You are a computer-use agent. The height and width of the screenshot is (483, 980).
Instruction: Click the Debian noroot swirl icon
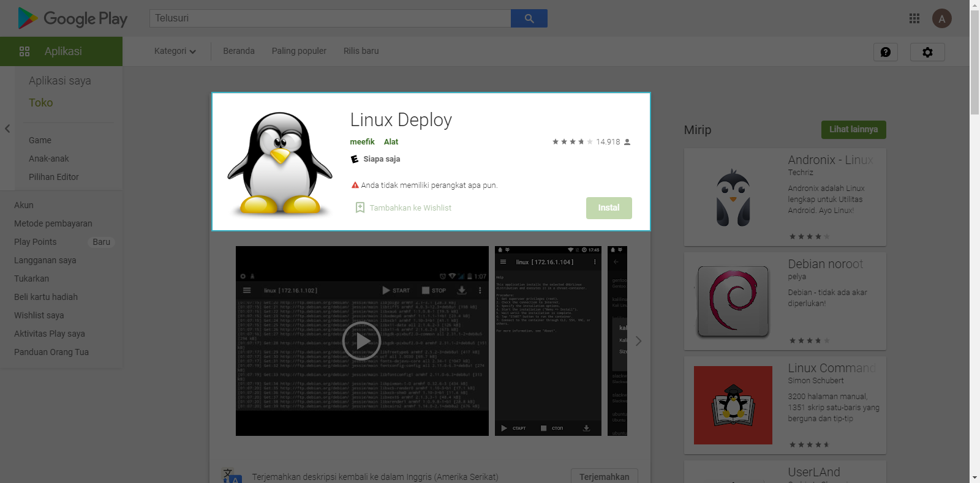pyautogui.click(x=733, y=301)
